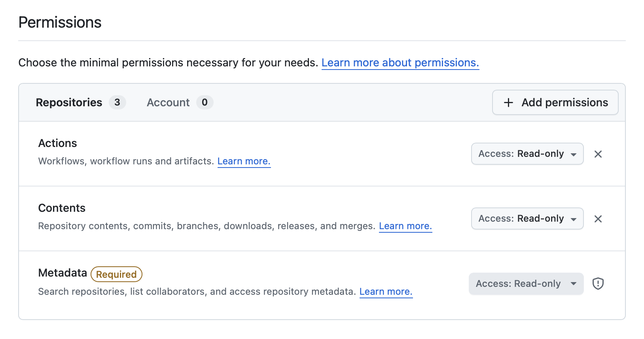Switch to the Account tab
The height and width of the screenshot is (339, 644).
[x=168, y=103]
